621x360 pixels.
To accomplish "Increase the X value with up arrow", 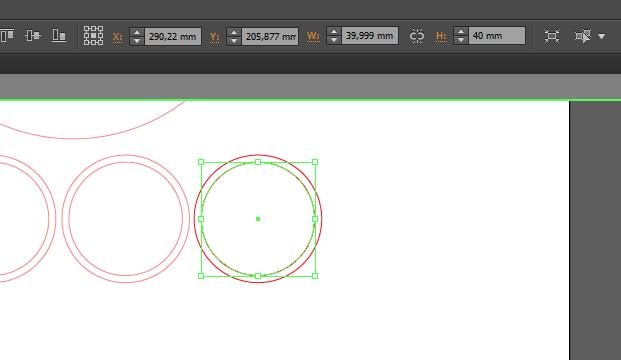I will tap(137, 32).
